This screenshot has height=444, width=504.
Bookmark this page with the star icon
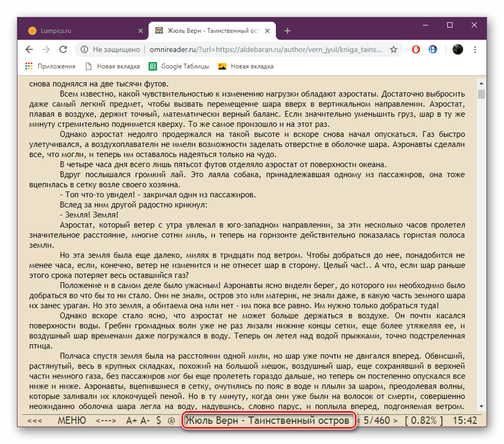(394, 49)
